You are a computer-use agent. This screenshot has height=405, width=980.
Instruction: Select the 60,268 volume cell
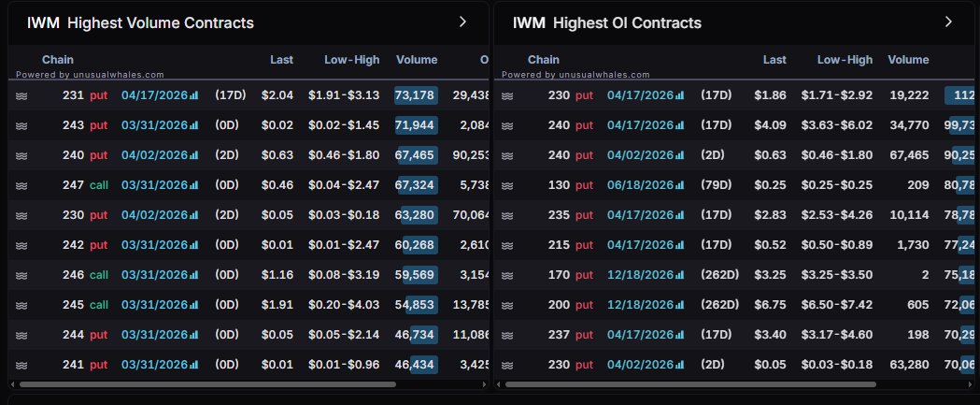click(416, 245)
